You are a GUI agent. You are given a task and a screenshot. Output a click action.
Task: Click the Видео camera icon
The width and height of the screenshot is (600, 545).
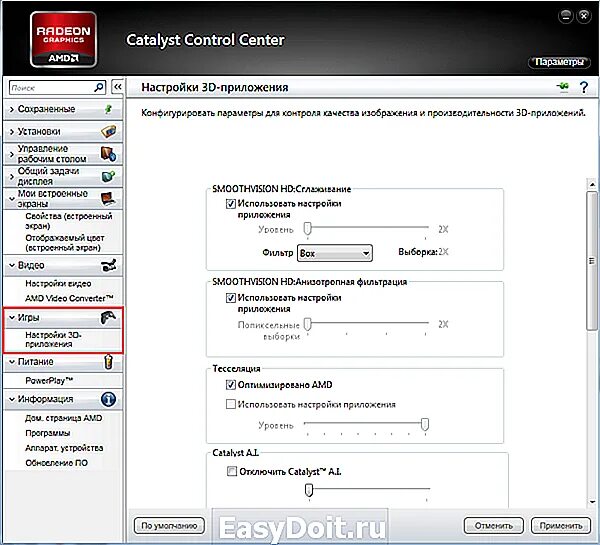click(109, 265)
